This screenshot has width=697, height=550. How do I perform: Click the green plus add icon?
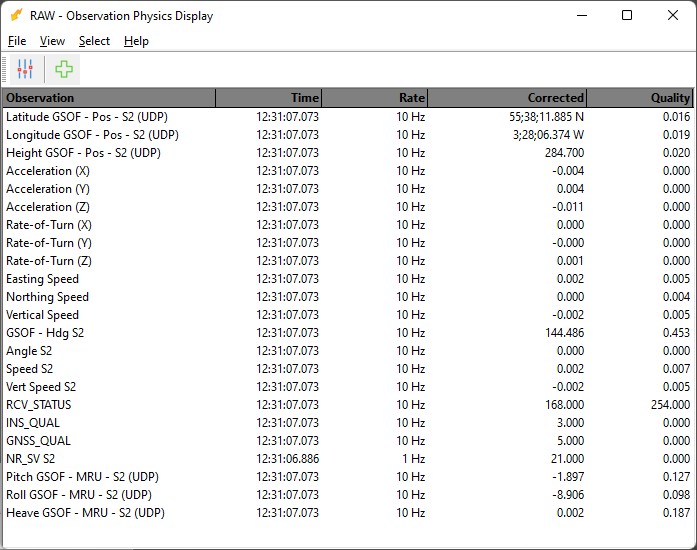64,69
